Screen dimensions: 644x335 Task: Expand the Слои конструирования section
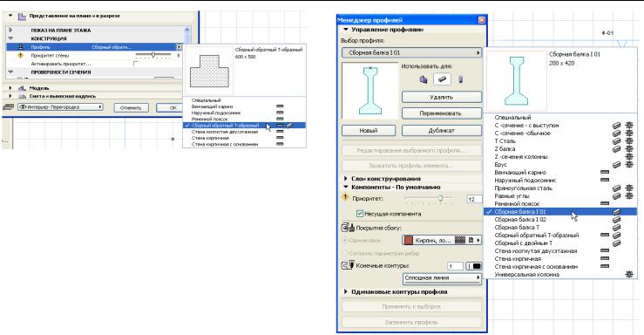[345, 179]
